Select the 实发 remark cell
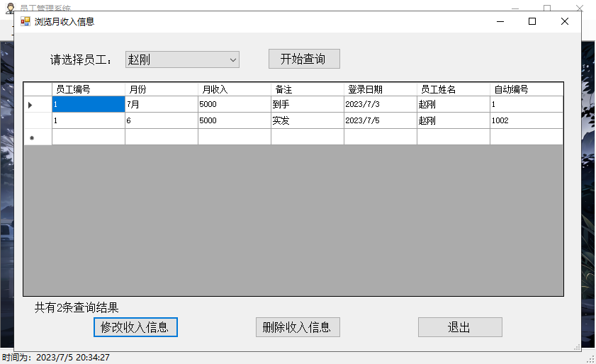 (x=308, y=121)
